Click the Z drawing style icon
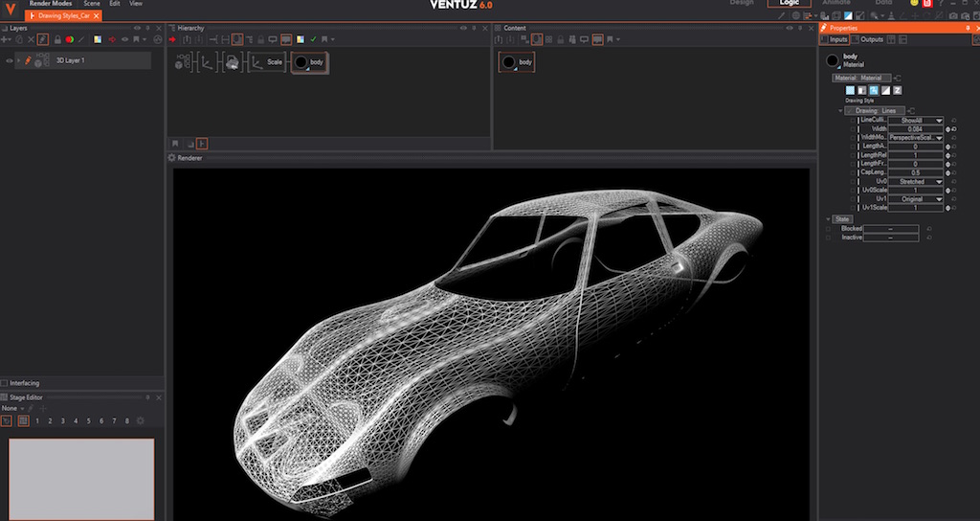This screenshot has width=980, height=521. click(x=897, y=90)
